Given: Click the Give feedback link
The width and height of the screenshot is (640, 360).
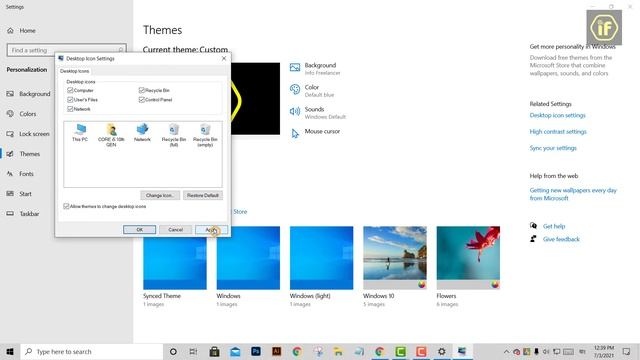Looking at the screenshot, I should [x=561, y=239].
